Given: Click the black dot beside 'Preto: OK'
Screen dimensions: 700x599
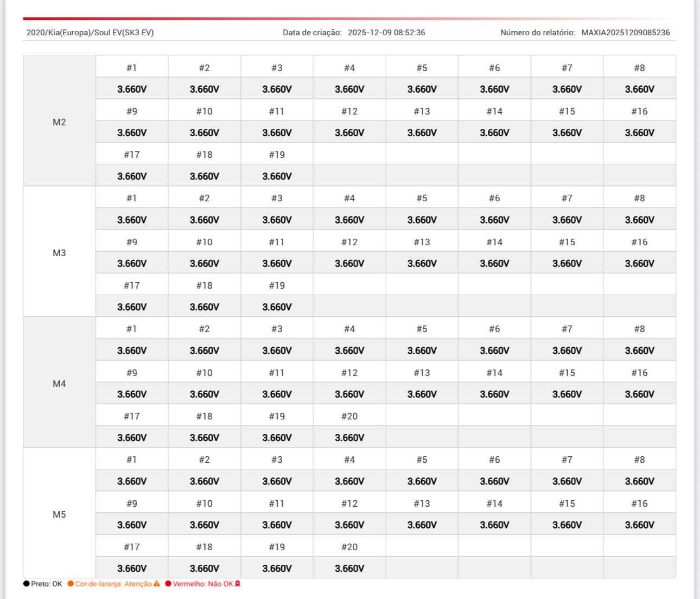Looking at the screenshot, I should click(27, 584).
